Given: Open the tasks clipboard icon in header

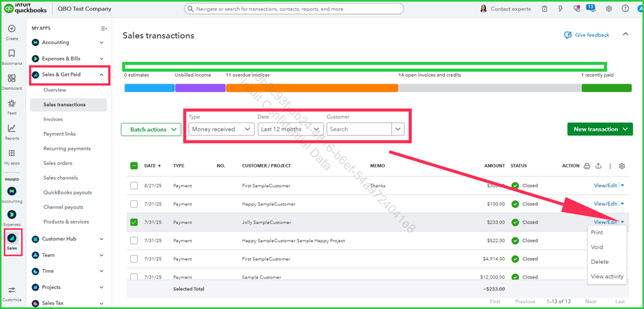Looking at the screenshot, I should point(545,8).
